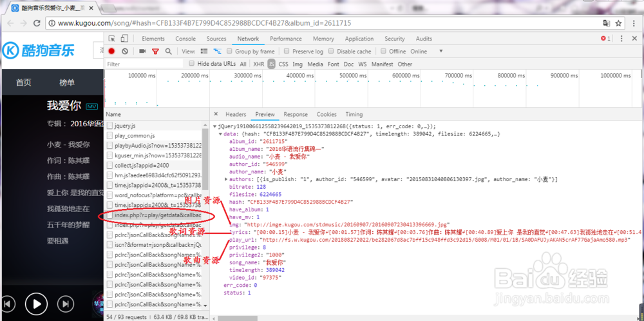
Task: Enable Preserve log checkbox
Action: point(287,52)
